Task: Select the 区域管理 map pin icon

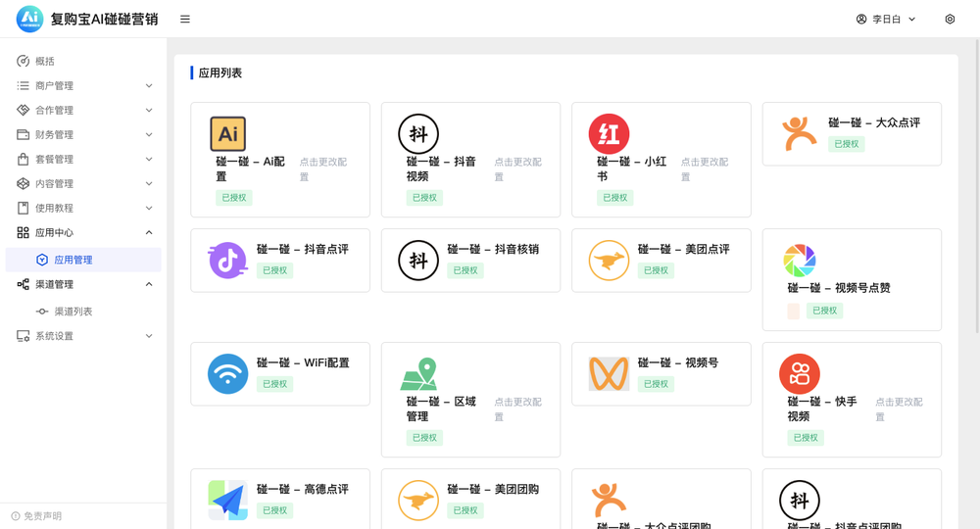Action: (418, 374)
